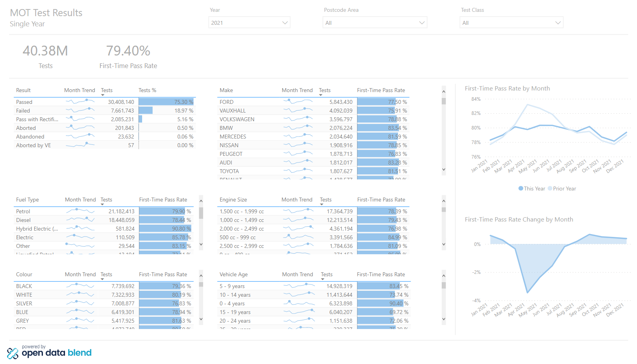Select 2,500 cc - 2,999 cc engine size
The width and height of the screenshot is (637, 364).
point(313,246)
